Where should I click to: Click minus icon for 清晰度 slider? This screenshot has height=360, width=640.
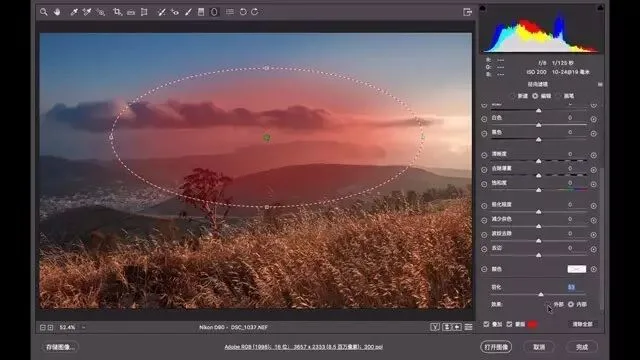pos(484,155)
